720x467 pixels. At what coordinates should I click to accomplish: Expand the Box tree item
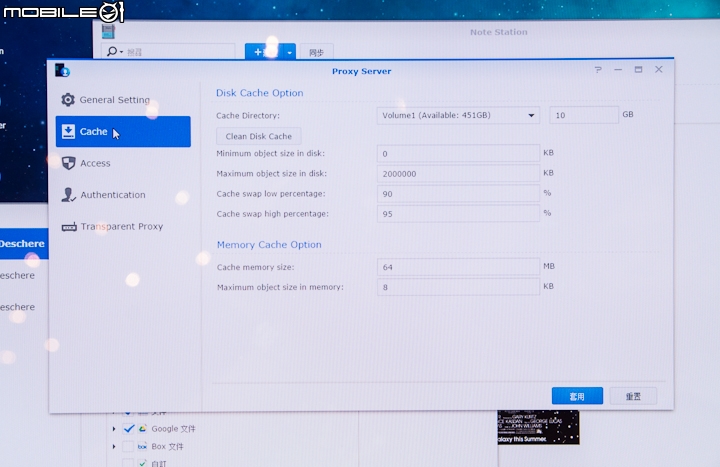[114, 446]
